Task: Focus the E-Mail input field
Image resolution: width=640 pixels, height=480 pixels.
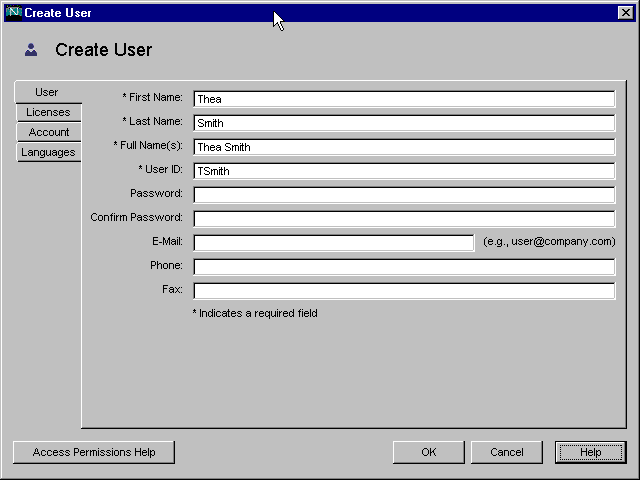Action: point(334,243)
